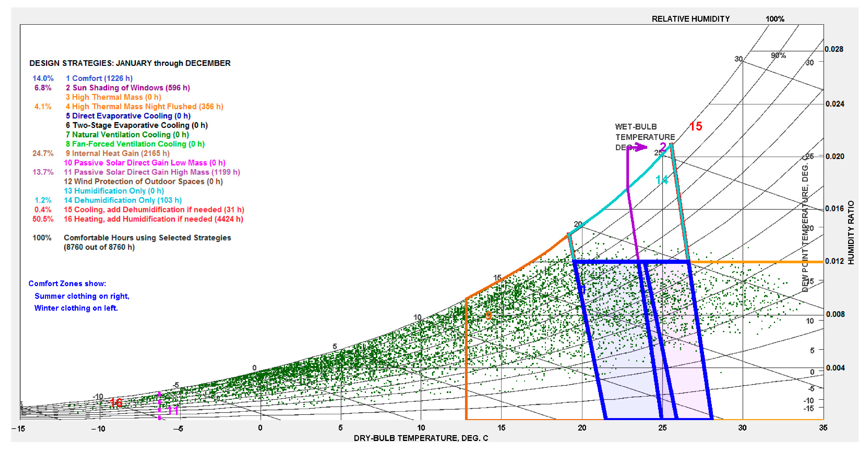Select Heating, add Humidification if needed
868x450 pixels.
pyautogui.click(x=154, y=219)
